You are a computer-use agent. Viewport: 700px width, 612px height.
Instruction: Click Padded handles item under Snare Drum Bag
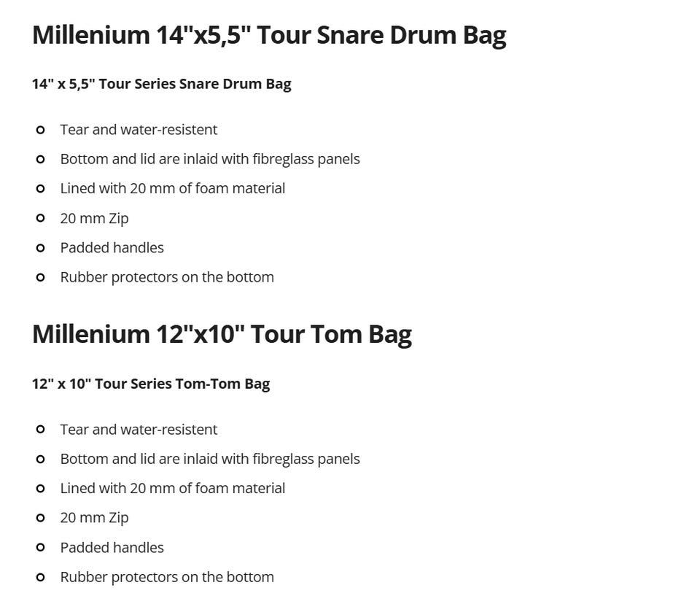[x=112, y=247]
